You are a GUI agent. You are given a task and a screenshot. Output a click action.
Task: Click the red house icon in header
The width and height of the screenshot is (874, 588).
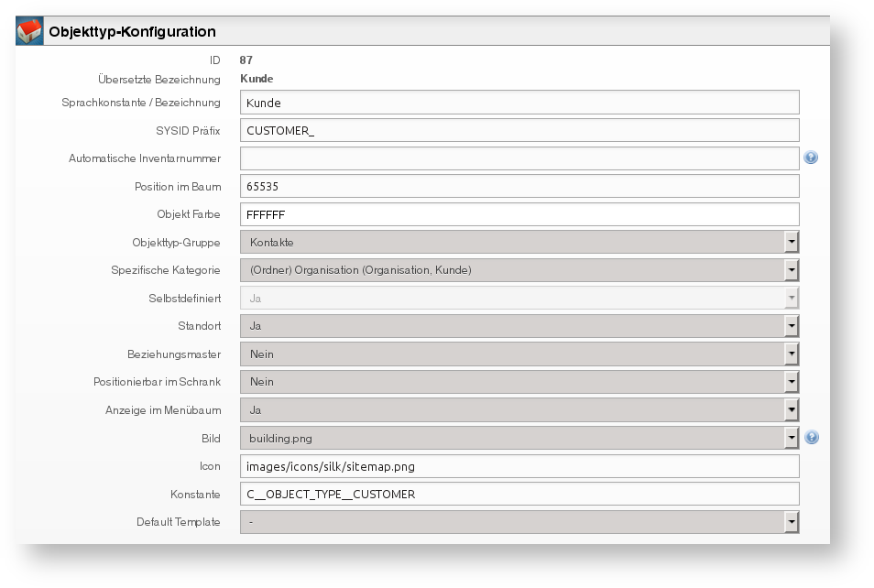pos(29,31)
